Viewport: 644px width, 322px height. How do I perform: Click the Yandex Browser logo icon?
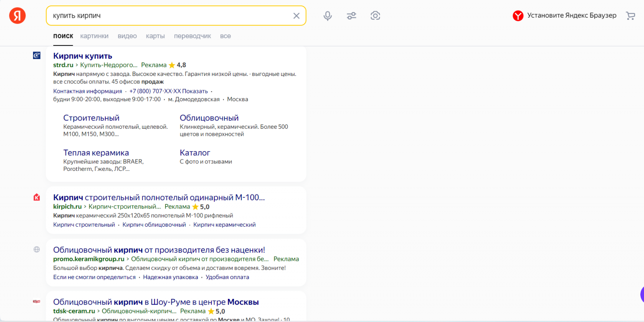click(x=518, y=16)
